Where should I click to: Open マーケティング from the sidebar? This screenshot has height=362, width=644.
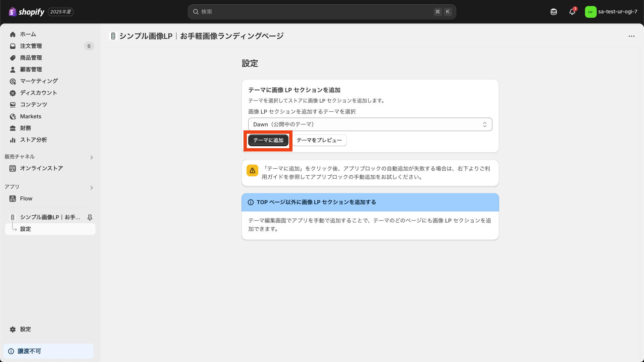[38, 81]
